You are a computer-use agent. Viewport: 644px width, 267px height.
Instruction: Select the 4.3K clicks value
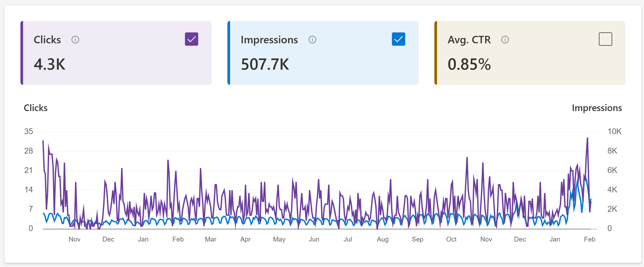pos(50,64)
